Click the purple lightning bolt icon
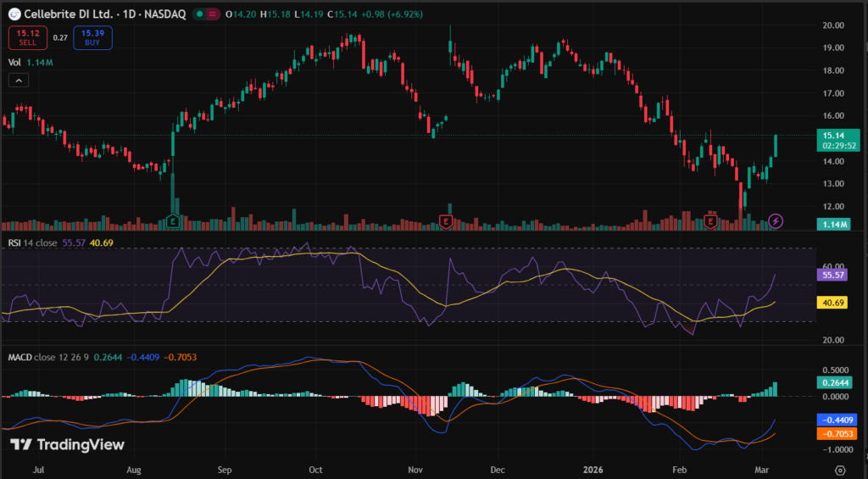The width and height of the screenshot is (868, 479). tap(776, 221)
